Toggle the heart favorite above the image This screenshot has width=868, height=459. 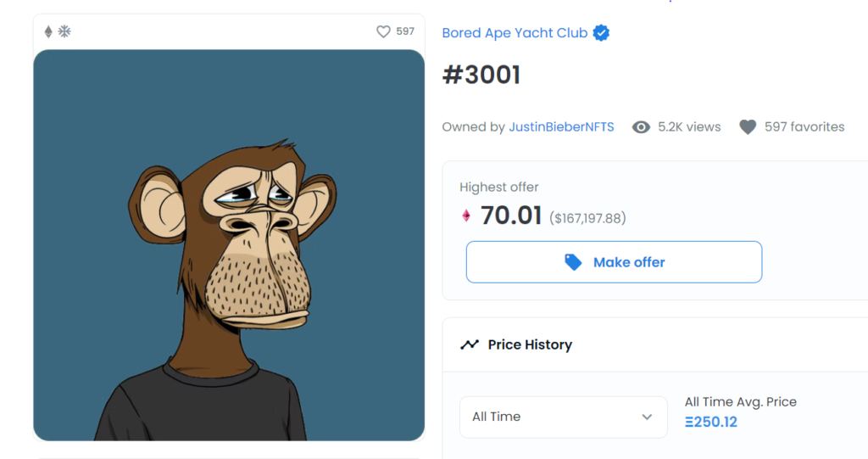coord(383,31)
